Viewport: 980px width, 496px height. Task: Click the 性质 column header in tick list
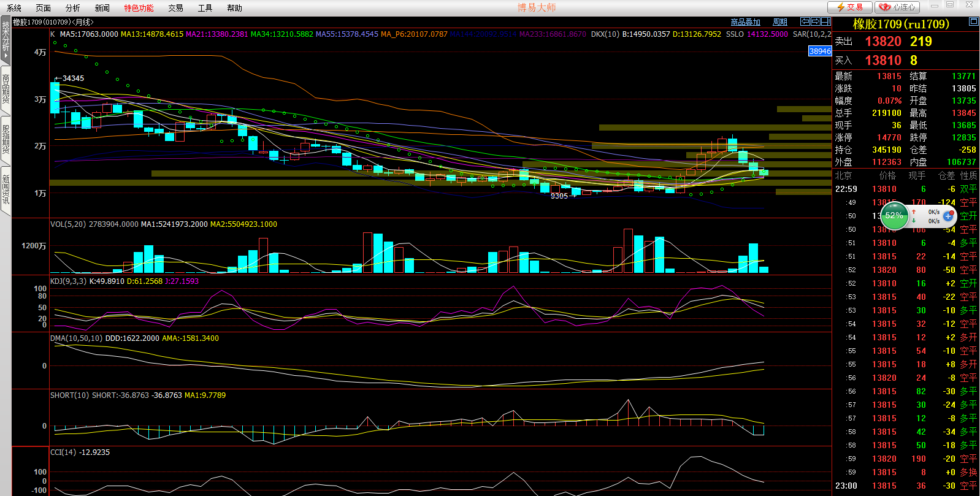969,175
